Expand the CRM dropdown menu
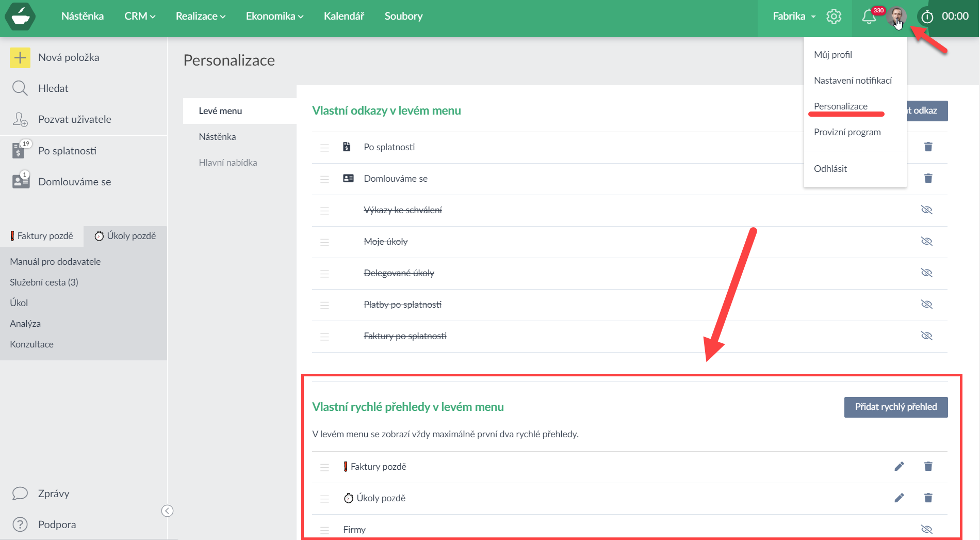 coord(139,17)
